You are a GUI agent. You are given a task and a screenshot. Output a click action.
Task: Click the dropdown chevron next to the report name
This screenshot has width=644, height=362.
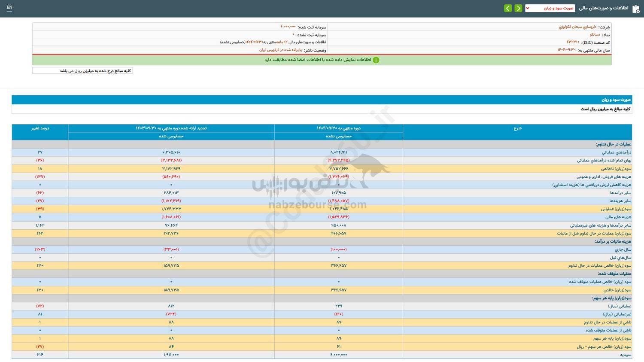[x=528, y=8]
